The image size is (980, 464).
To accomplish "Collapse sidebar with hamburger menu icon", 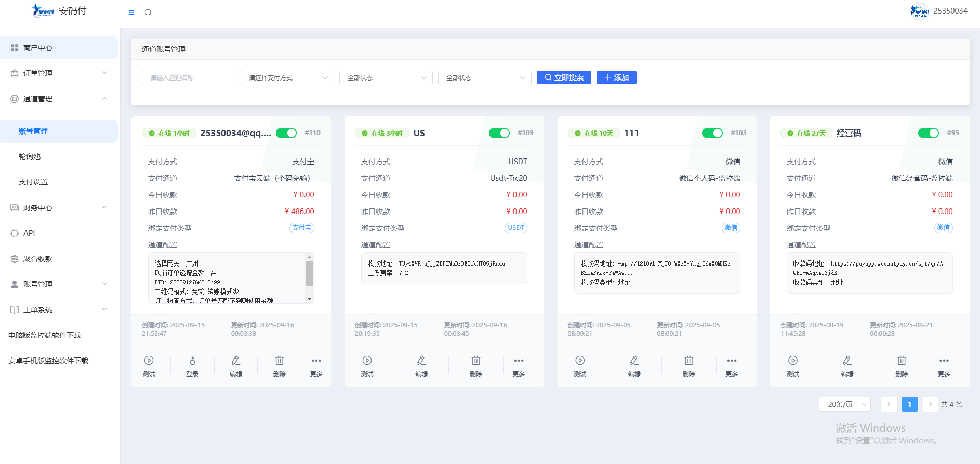I will click(x=131, y=12).
